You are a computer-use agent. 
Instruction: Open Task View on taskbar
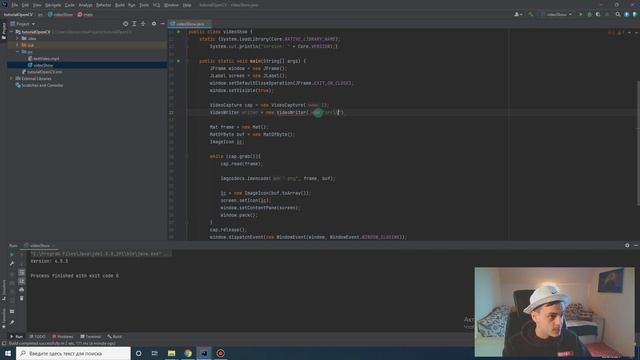coord(155,353)
